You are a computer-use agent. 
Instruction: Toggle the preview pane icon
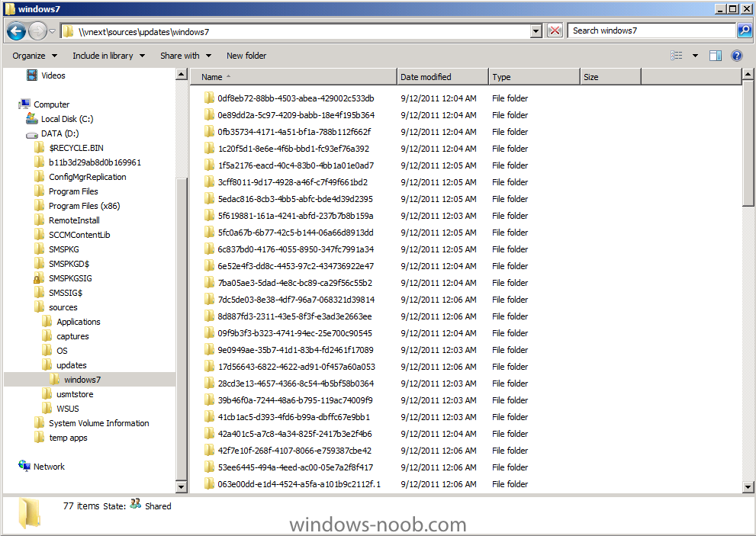pyautogui.click(x=716, y=56)
